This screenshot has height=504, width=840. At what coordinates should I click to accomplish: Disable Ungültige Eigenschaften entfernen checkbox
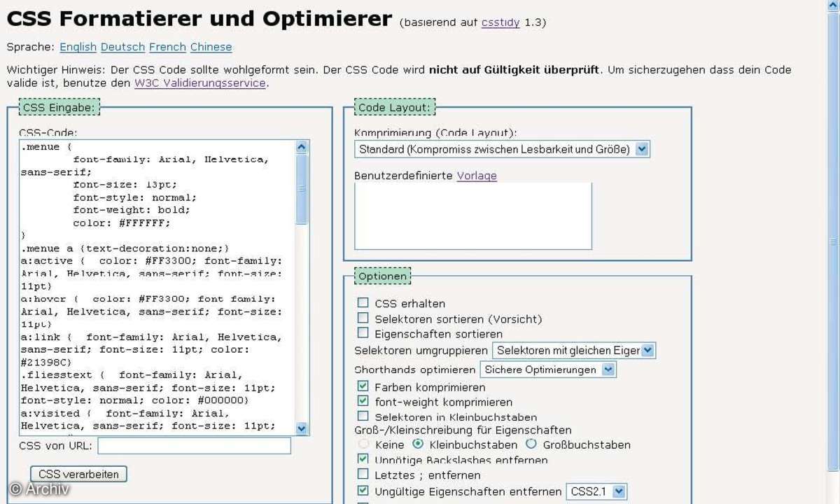point(363,491)
